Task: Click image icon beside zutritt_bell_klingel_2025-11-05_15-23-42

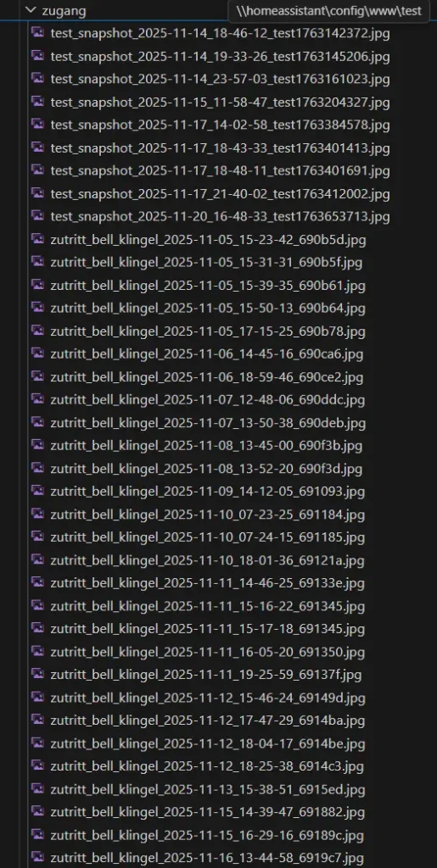Action: [37, 238]
